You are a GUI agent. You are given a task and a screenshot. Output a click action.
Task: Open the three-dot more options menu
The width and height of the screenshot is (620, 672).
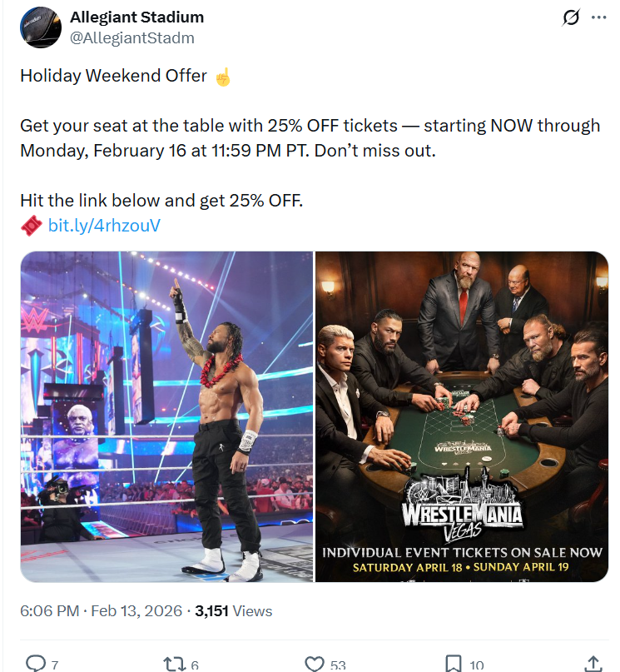coord(598,17)
